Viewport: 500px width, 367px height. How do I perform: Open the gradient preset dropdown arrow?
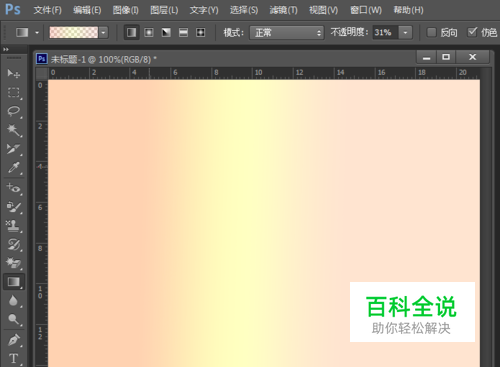(104, 33)
